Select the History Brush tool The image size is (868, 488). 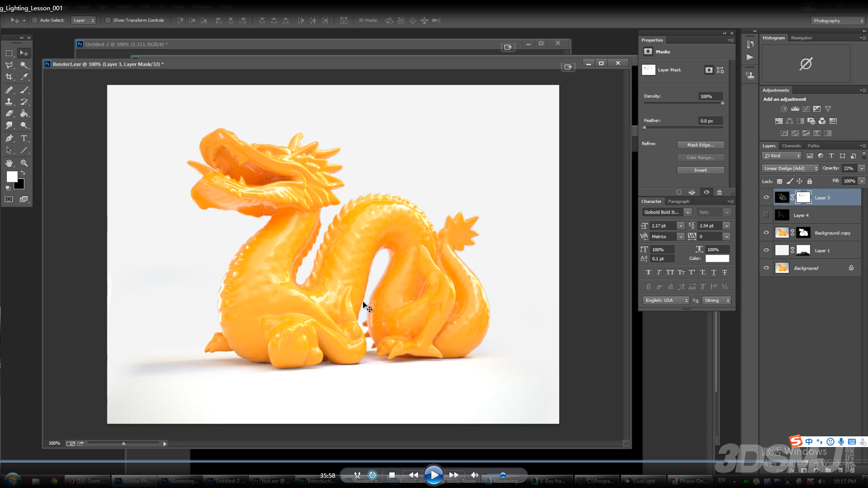coord(24,101)
